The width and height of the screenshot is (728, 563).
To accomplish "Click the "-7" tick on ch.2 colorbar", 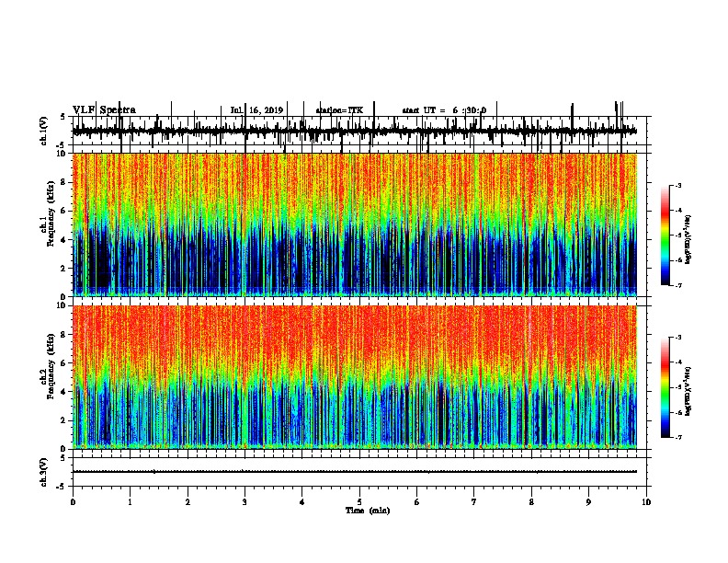I will tap(677, 437).
